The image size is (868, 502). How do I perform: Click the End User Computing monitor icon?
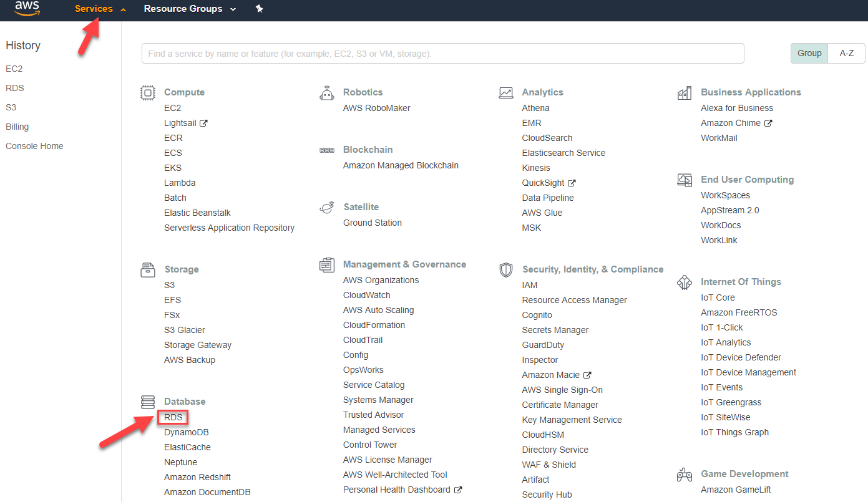pos(685,180)
